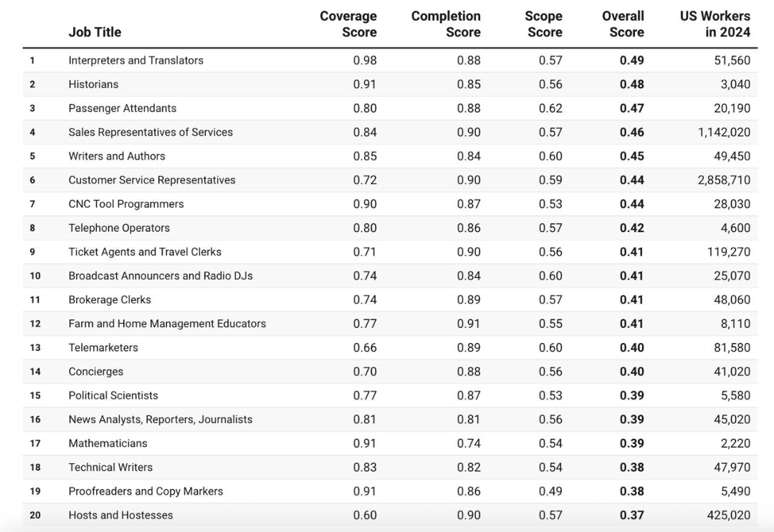
Task: Click the Completion Score column header
Action: (445, 24)
